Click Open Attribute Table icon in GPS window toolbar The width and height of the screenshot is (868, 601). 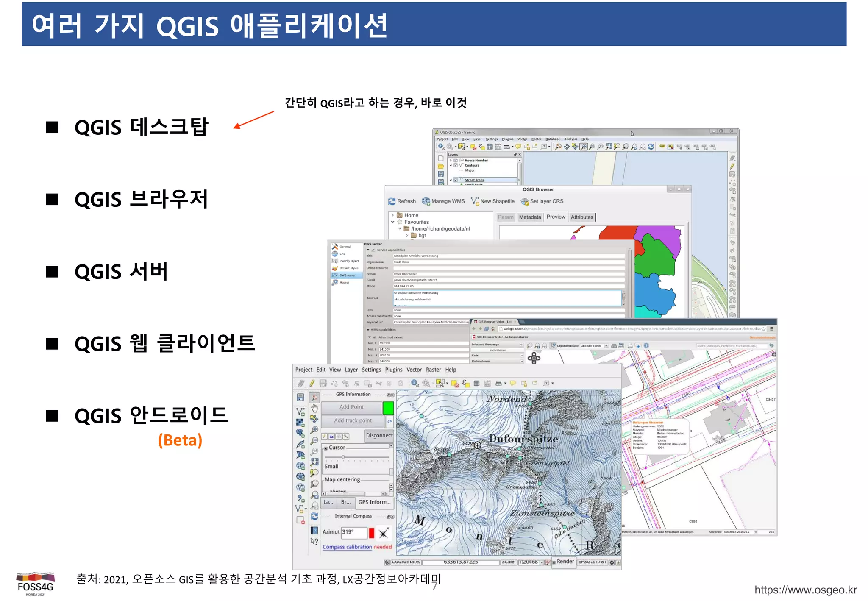point(476,383)
